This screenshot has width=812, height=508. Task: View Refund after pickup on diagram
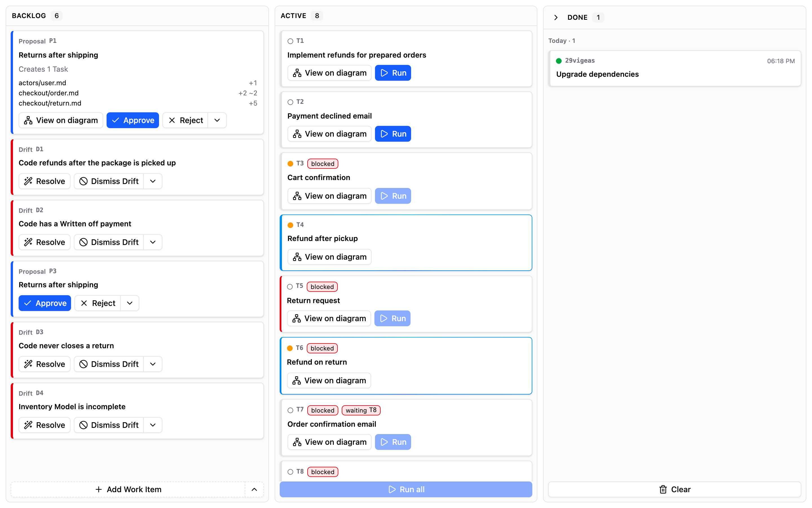pyautogui.click(x=329, y=257)
